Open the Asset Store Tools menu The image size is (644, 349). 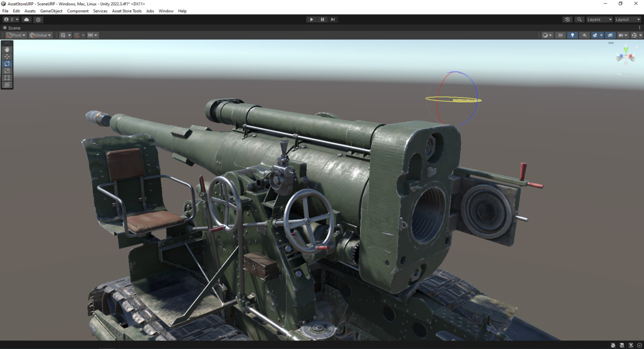[x=127, y=11]
